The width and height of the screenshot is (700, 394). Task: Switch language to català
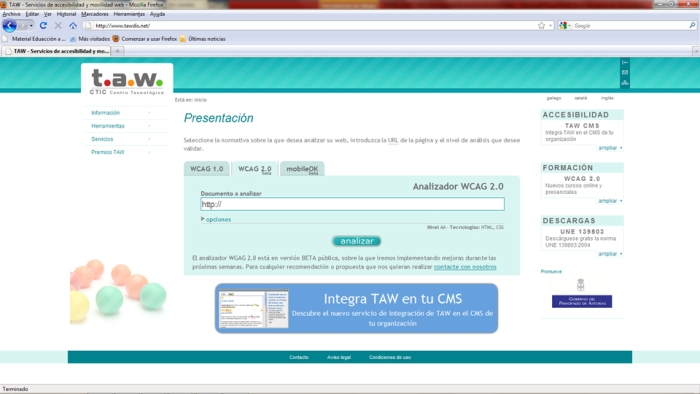point(581,98)
